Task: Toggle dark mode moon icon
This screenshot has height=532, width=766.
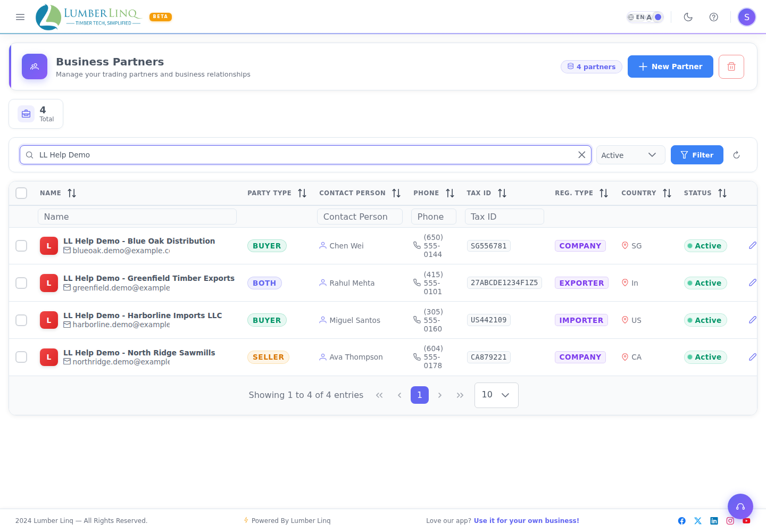Action: tap(688, 17)
